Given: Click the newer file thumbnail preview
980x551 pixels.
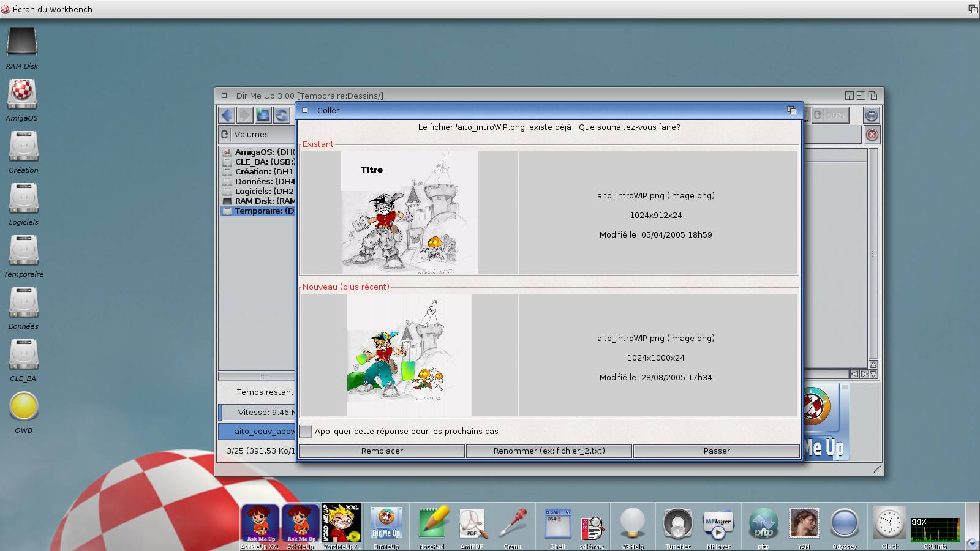Looking at the screenshot, I should coord(409,355).
